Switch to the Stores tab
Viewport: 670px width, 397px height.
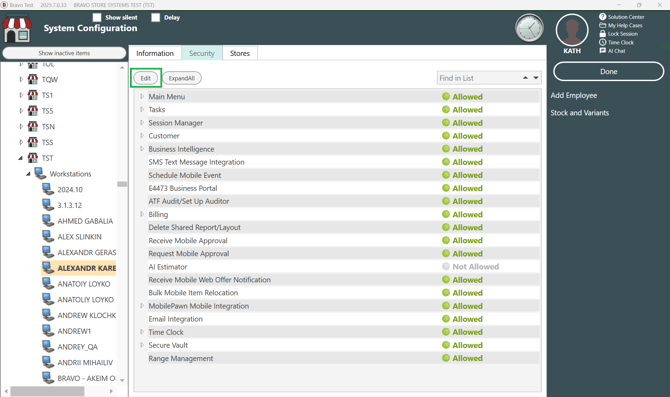240,53
